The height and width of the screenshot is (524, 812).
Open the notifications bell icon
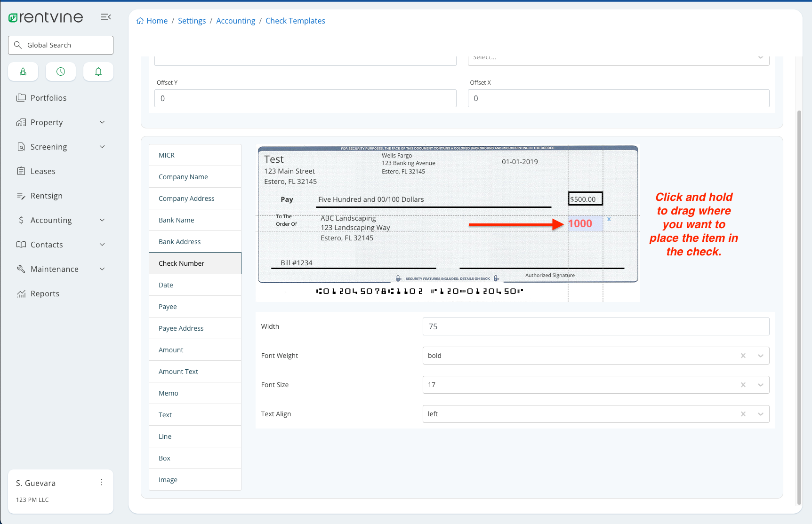(98, 71)
